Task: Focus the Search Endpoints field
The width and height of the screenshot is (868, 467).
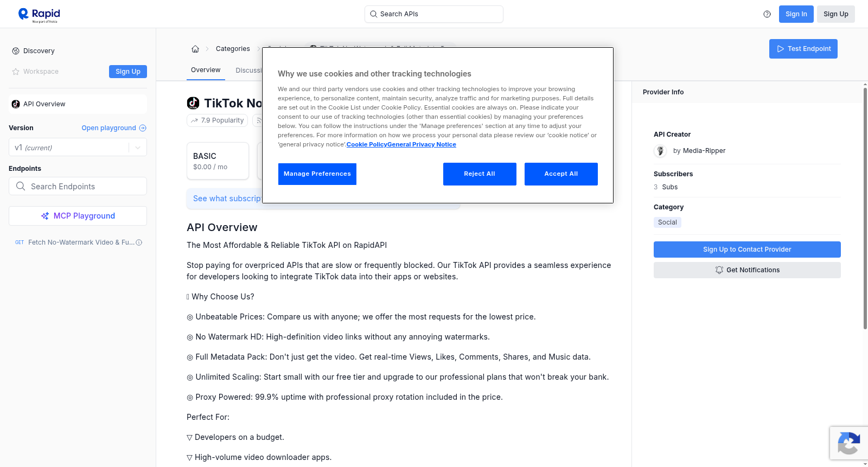Action: pyautogui.click(x=78, y=186)
